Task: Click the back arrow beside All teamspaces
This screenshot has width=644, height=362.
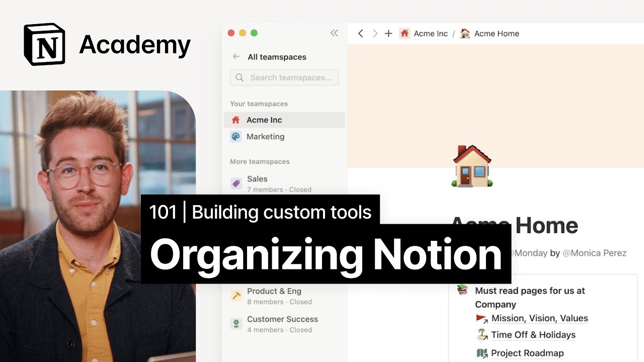Action: (236, 57)
